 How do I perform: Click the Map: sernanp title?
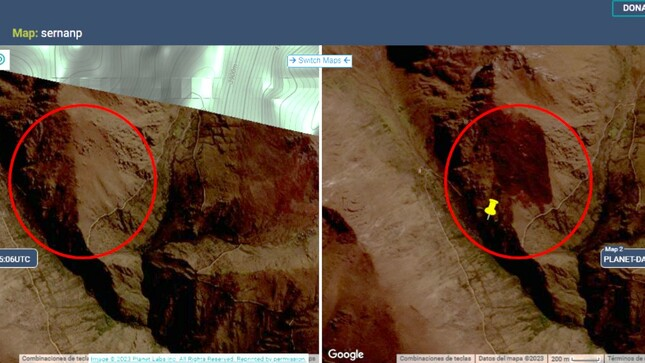tap(47, 33)
